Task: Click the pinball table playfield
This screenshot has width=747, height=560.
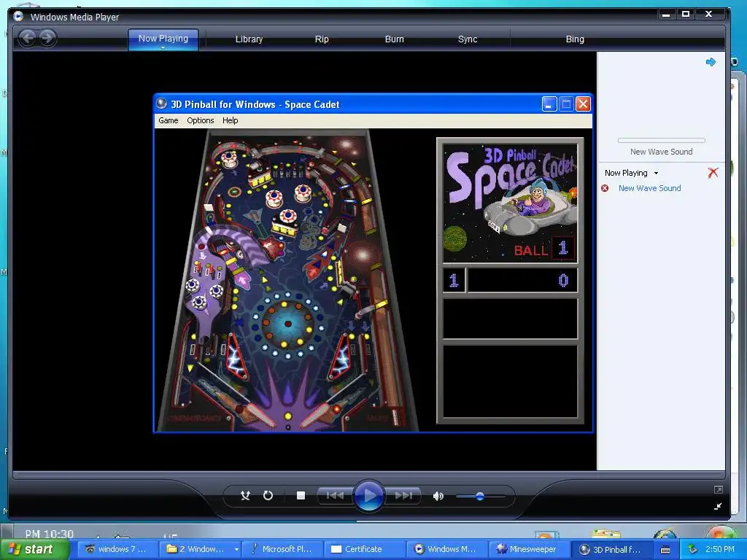Action: click(287, 280)
